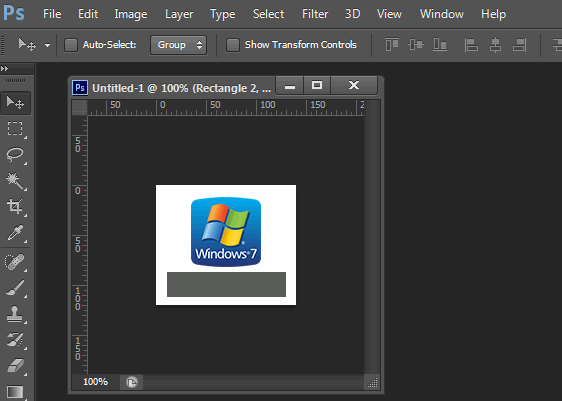Select the Clone Stamp tool
Image resolution: width=562 pixels, height=401 pixels.
(15, 314)
